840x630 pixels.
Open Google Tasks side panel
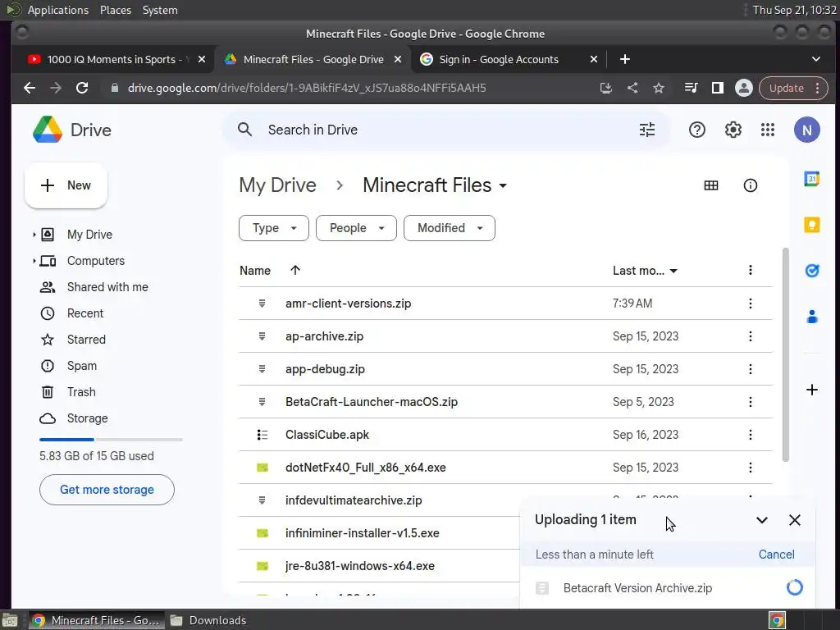pos(812,271)
